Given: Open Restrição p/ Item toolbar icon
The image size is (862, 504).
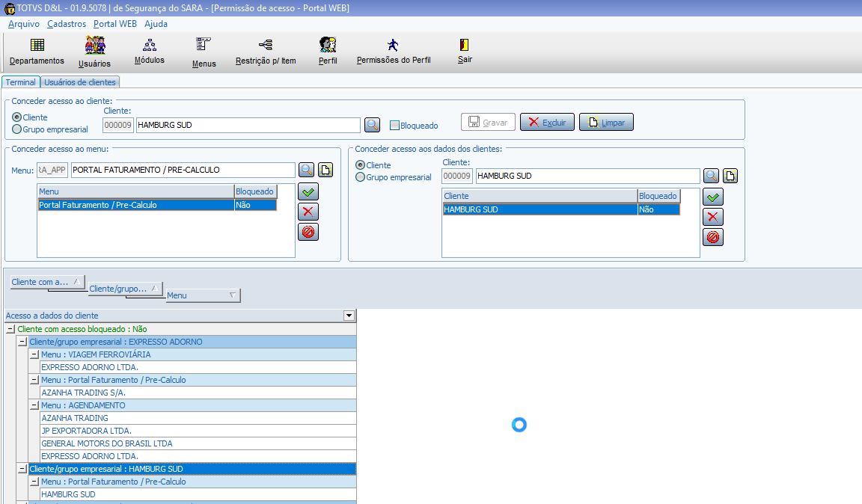Looking at the screenshot, I should (266, 51).
